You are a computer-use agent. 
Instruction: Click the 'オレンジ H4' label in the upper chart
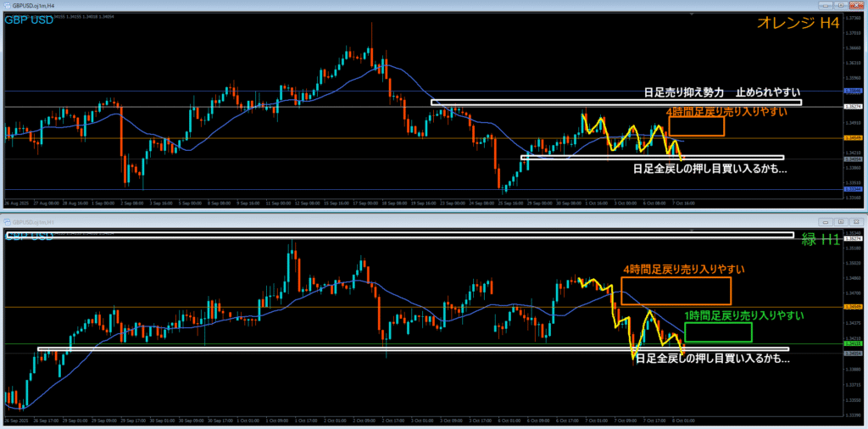coord(797,22)
